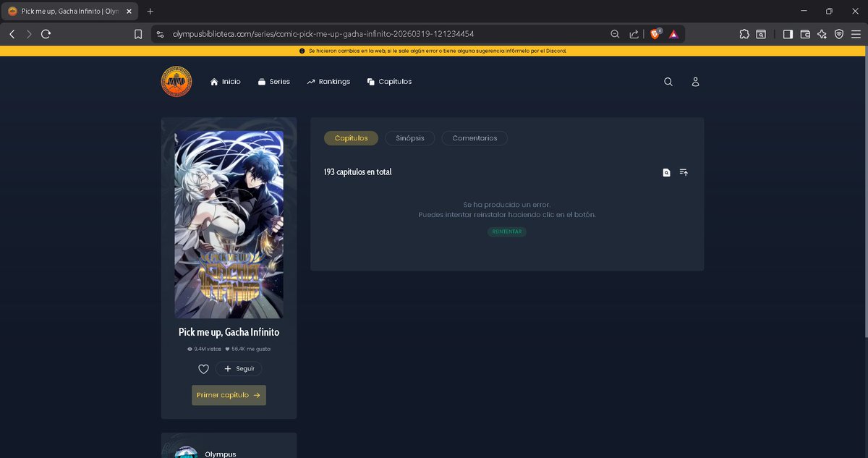Share this page using the share icon
This screenshot has height=458, width=868.
click(x=634, y=34)
